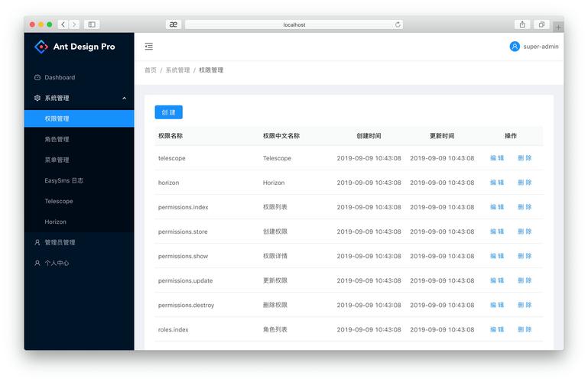Open the Horizon sidebar menu item

55,222
